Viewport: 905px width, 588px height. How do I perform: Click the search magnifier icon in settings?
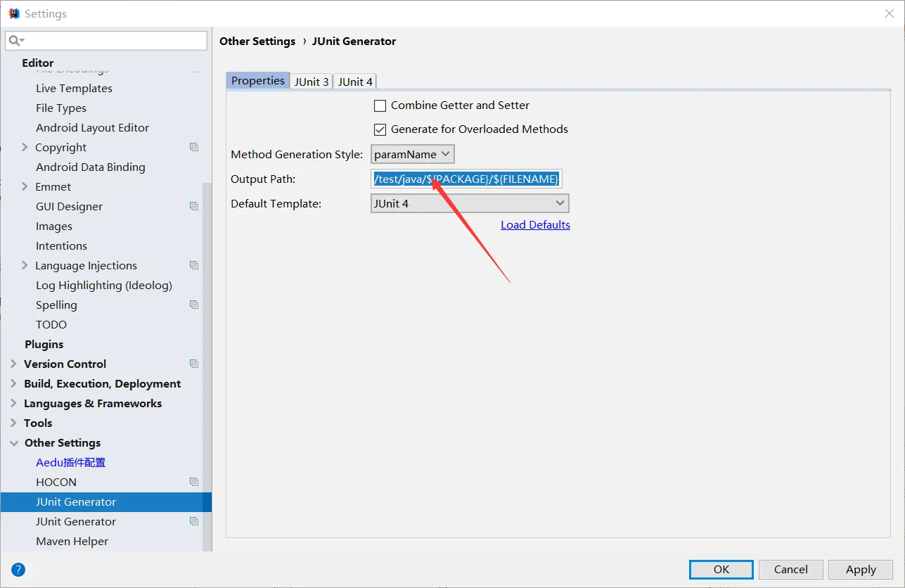[x=15, y=41]
